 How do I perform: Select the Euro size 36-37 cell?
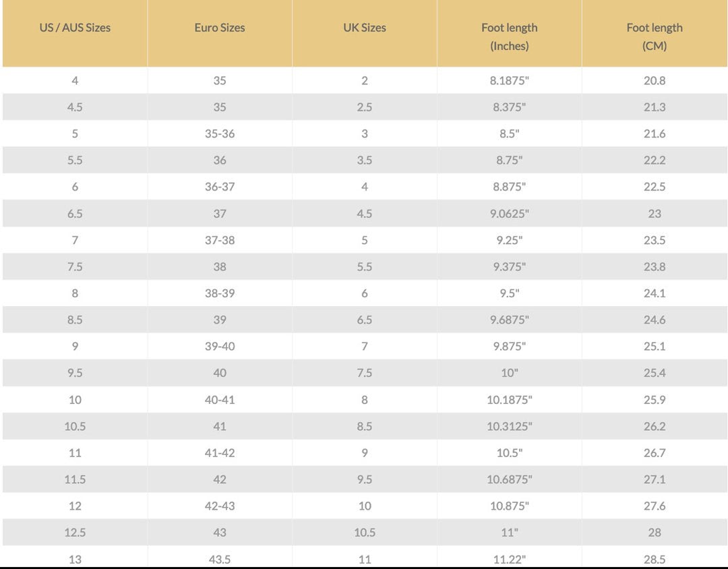(x=220, y=187)
